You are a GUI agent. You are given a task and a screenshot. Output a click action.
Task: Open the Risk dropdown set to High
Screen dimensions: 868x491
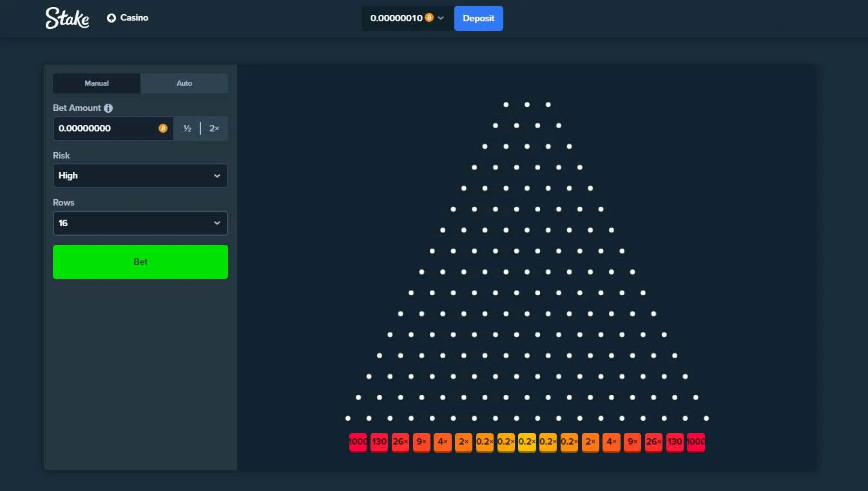140,175
